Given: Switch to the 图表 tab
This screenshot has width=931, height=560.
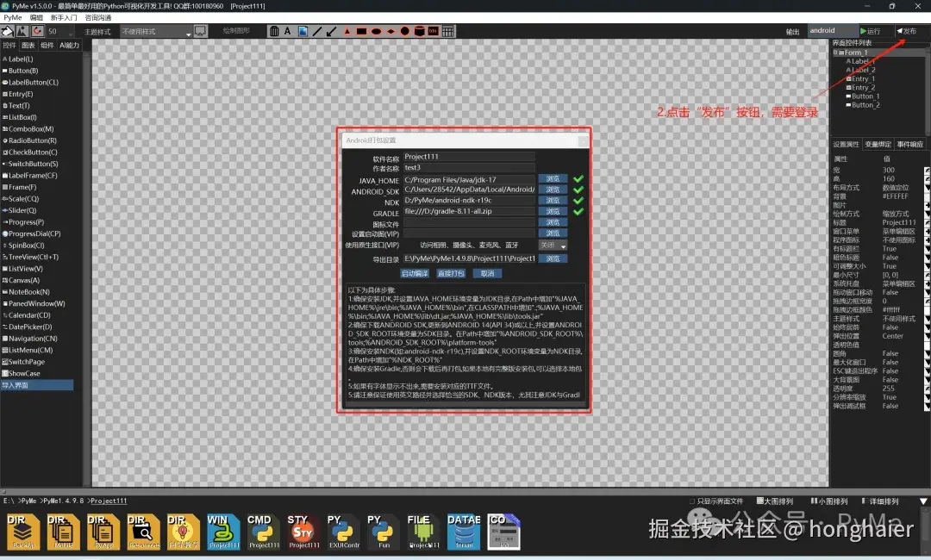Looking at the screenshot, I should [28, 45].
